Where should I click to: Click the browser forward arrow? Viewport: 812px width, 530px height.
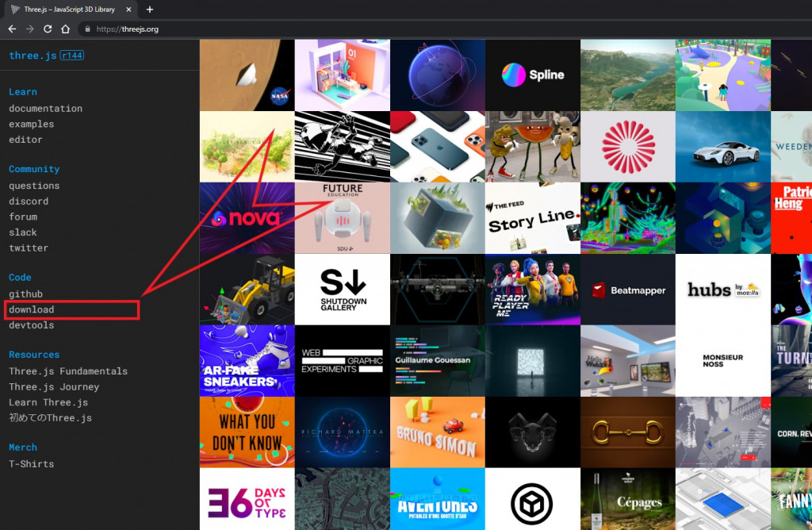(30, 29)
